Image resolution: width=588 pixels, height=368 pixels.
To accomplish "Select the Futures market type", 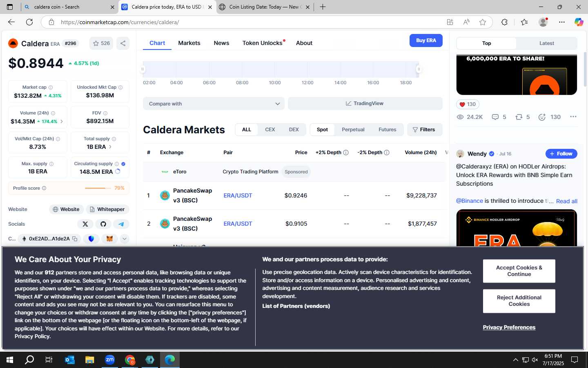I will click(x=387, y=130).
